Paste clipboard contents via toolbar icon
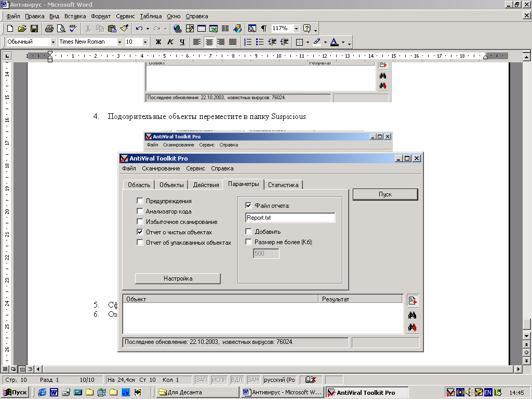532x399 pixels. [112, 29]
